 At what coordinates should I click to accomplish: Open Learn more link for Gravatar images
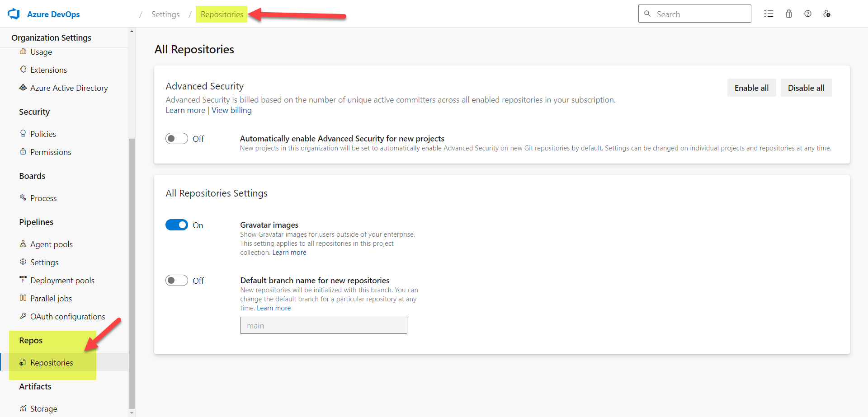pyautogui.click(x=289, y=253)
